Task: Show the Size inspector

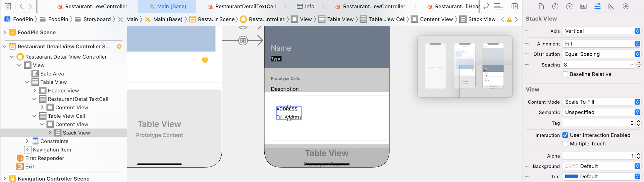Action: tap(611, 6)
